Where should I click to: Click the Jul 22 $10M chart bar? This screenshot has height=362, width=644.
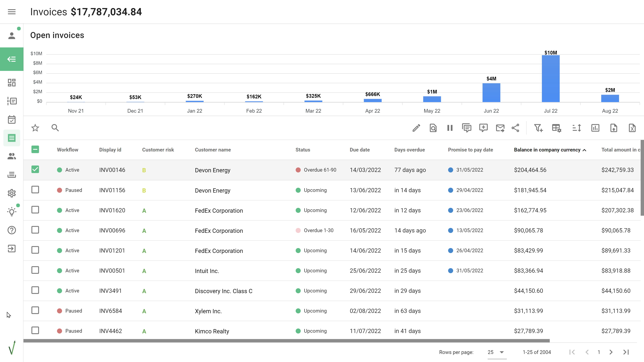(550, 79)
